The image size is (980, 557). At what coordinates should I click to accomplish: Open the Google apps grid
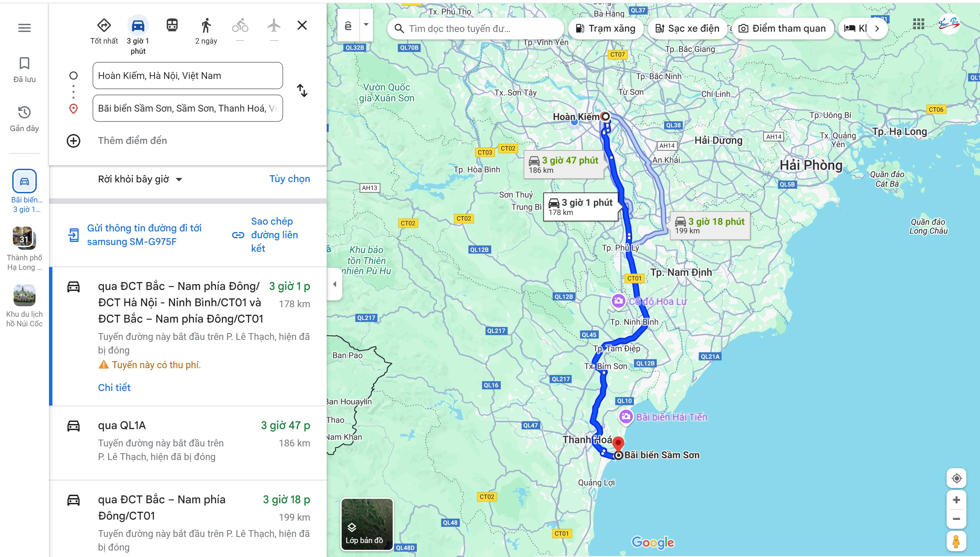[x=918, y=24]
